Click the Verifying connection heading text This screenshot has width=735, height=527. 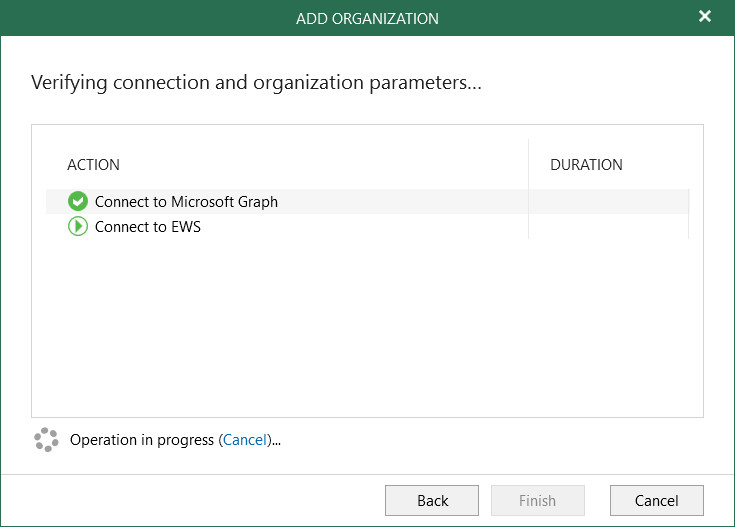[x=256, y=82]
